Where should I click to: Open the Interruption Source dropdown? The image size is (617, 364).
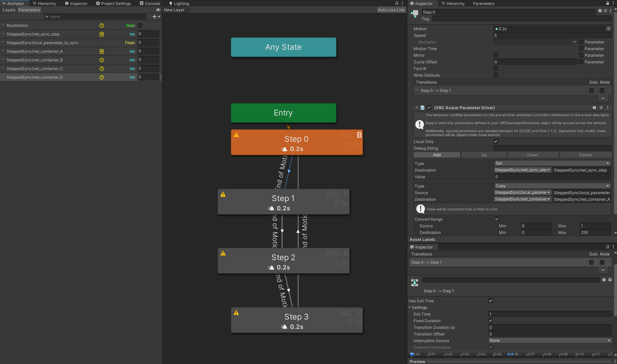coord(550,340)
